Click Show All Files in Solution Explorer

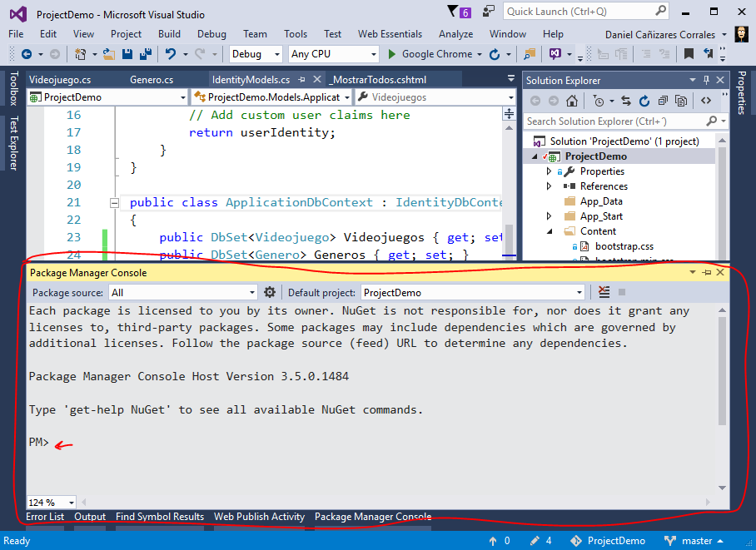click(x=681, y=101)
